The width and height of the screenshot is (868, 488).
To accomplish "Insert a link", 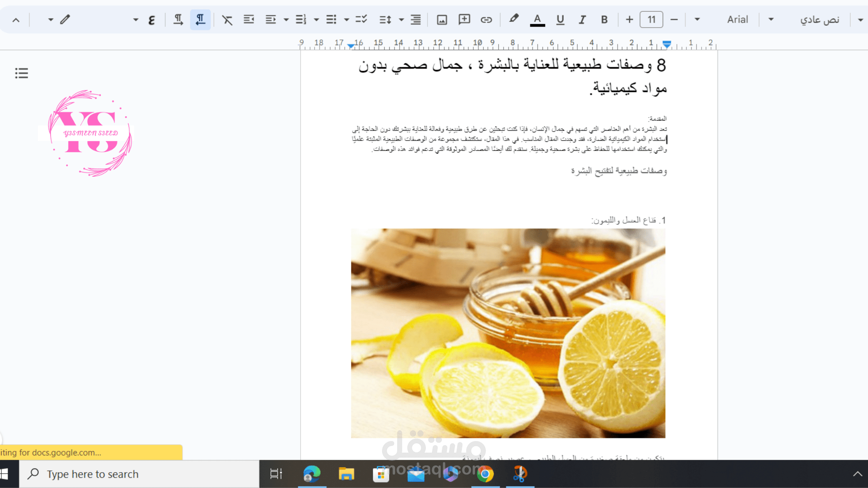I will [486, 19].
